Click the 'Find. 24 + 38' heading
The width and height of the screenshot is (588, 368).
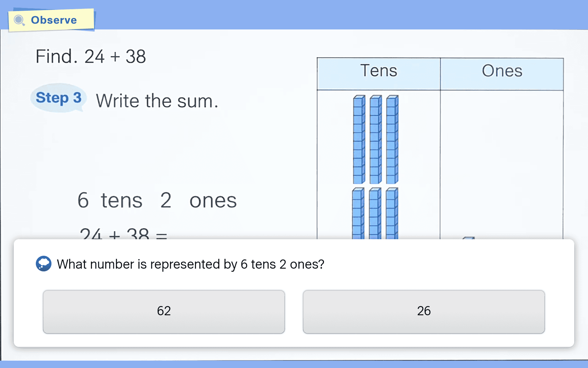click(91, 57)
